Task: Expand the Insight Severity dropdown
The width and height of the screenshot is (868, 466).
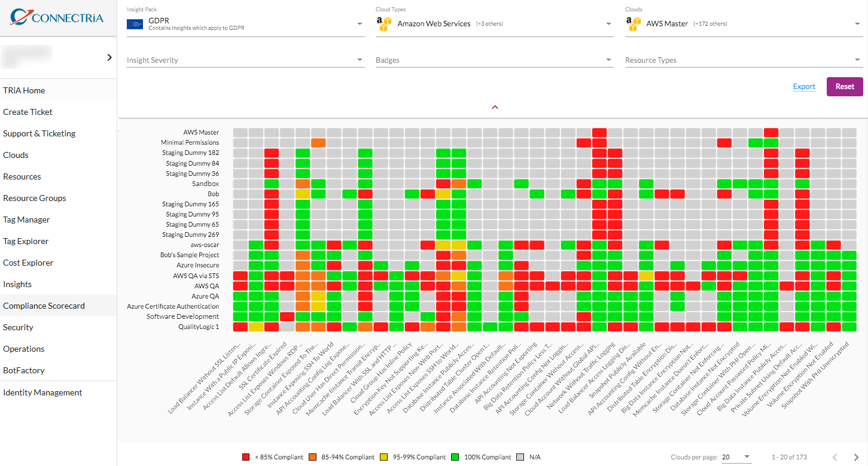Action: click(245, 60)
